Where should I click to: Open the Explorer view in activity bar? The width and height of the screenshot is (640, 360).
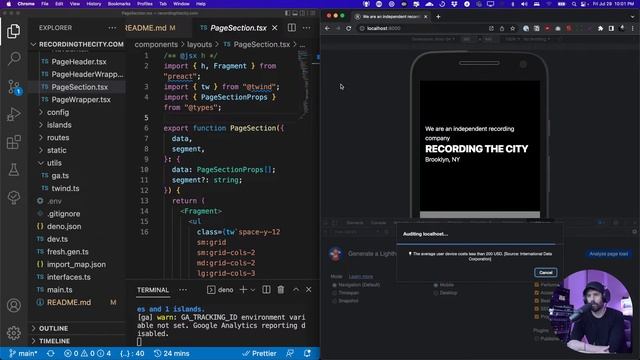pos(13,31)
